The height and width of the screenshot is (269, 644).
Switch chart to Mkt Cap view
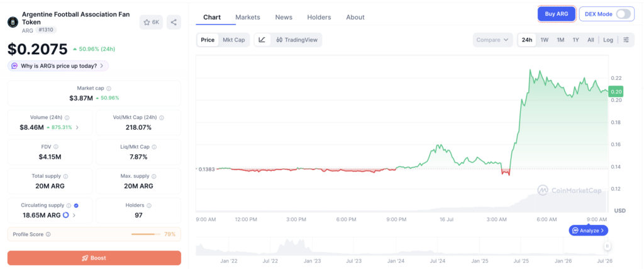[234, 40]
